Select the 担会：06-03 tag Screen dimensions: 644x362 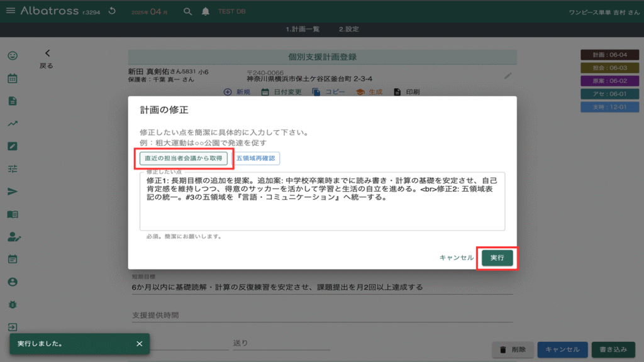click(609, 68)
